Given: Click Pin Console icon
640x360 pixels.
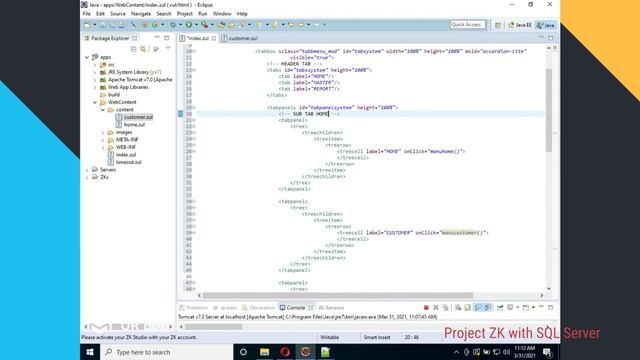Looking at the screenshot, I should 500,307.
